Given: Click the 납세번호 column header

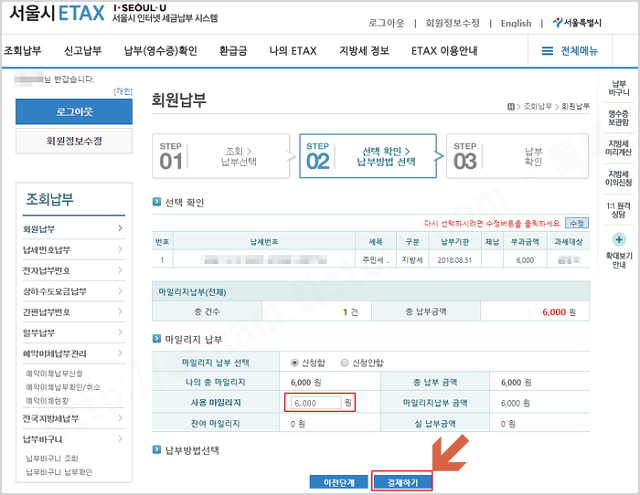Looking at the screenshot, I should pyautogui.click(x=264, y=242).
